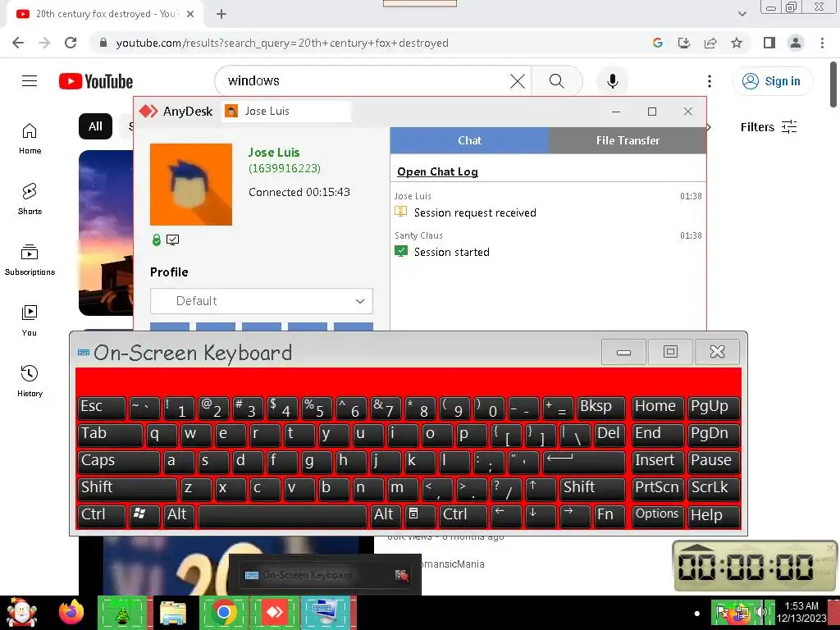
Task: Open Subscriptions in YouTube sidebar
Action: [x=30, y=259]
